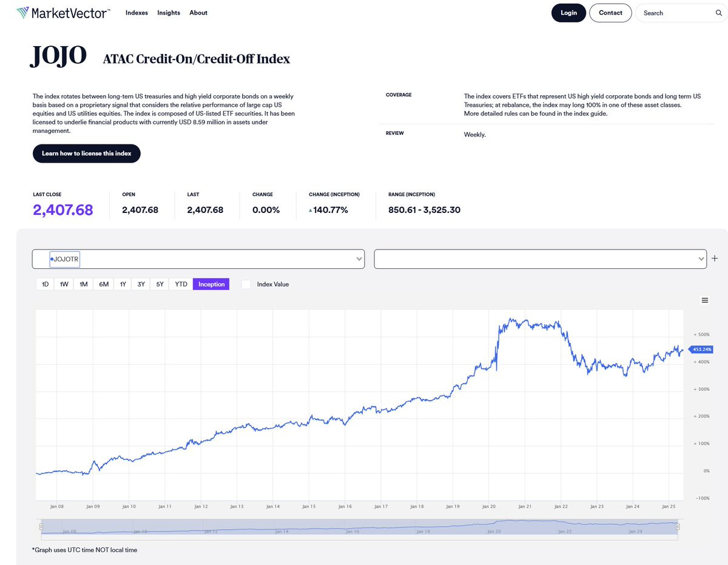This screenshot has width=728, height=565.
Task: Open the Insights menu
Action: (169, 13)
